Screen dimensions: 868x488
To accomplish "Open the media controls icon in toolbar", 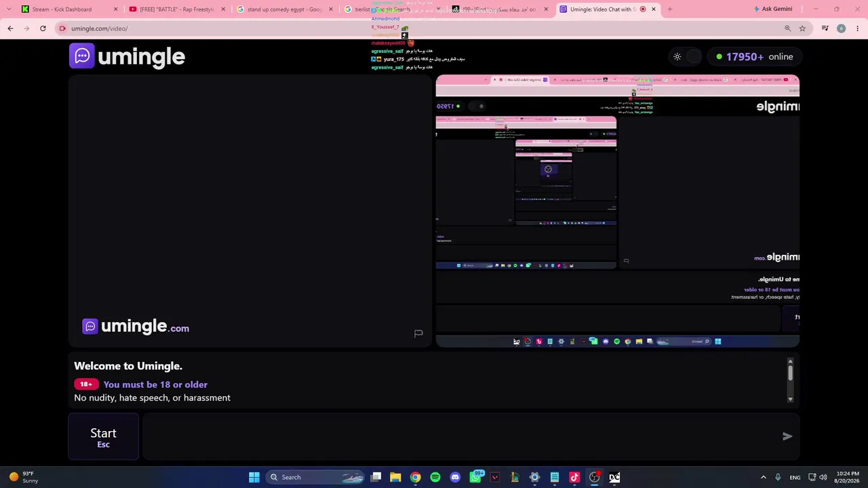I will click(825, 28).
